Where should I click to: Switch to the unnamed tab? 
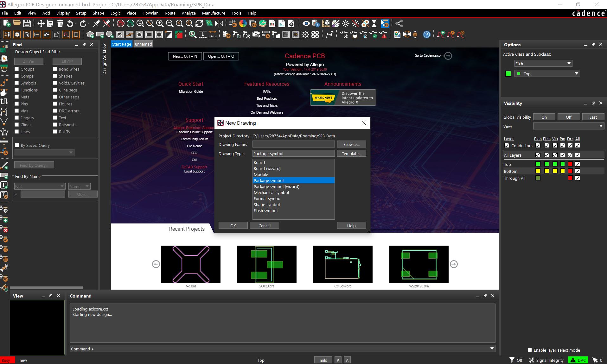pos(144,44)
